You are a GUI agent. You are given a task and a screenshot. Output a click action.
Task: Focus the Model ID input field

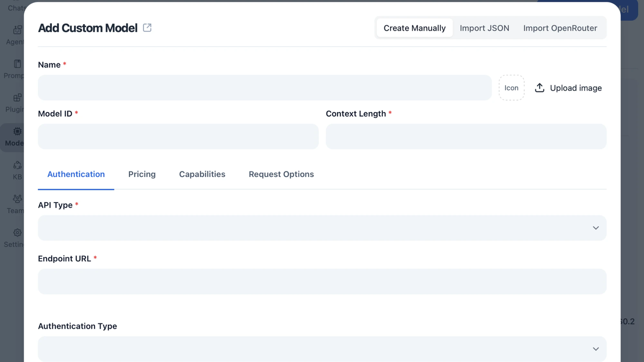tap(178, 137)
